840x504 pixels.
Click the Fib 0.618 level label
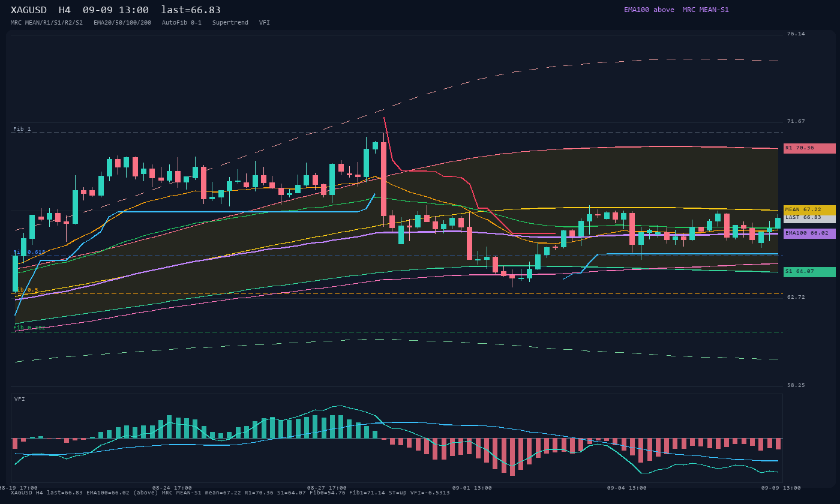[x=29, y=252]
